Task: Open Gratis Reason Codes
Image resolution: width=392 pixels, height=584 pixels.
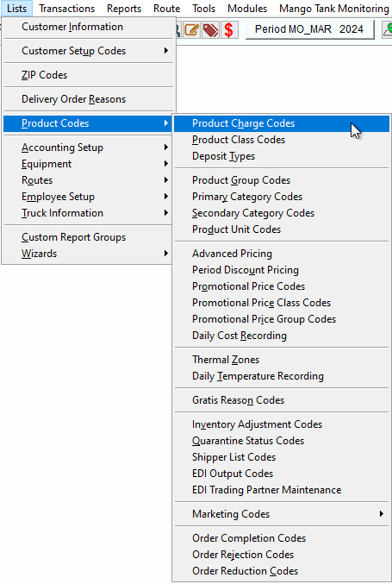Action: tap(282, 400)
